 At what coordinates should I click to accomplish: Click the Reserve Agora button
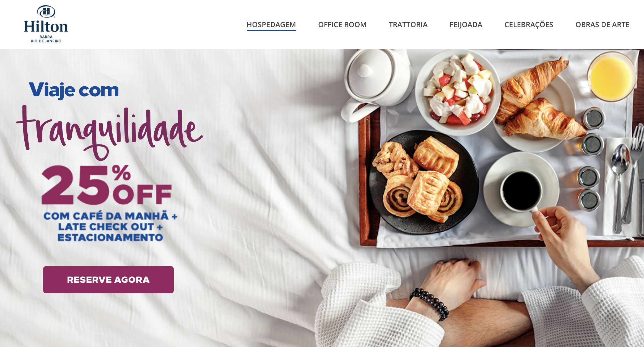coord(108,280)
